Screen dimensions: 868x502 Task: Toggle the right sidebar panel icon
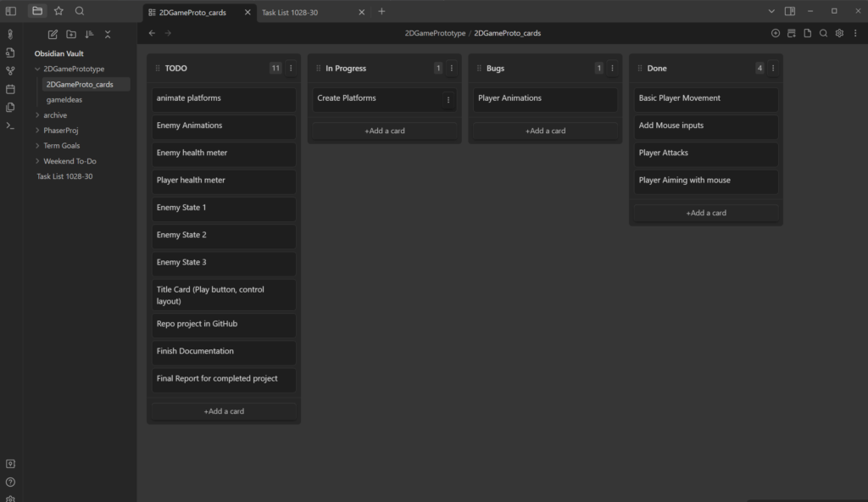click(x=790, y=11)
